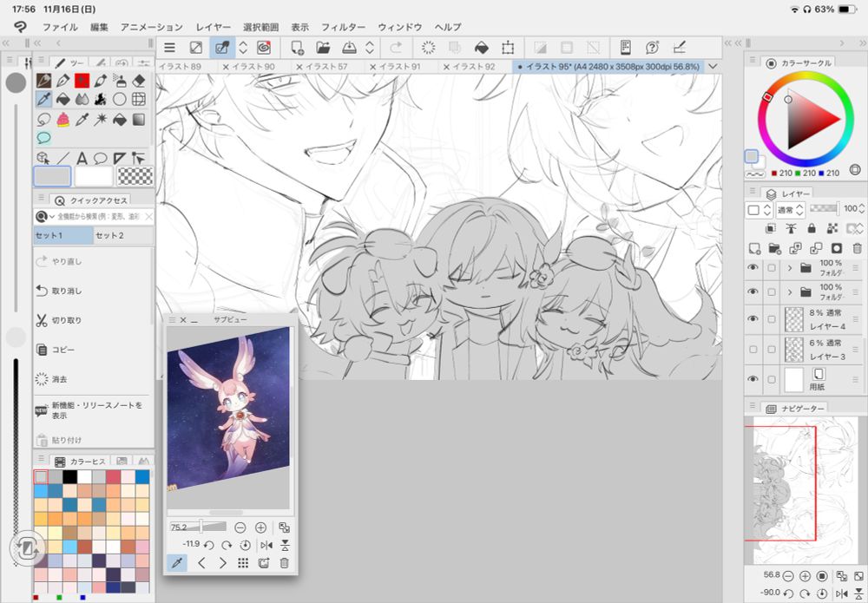The height and width of the screenshot is (603, 868).
Task: Hide the レイヤー4 layer eye icon
Action: pyautogui.click(x=753, y=319)
